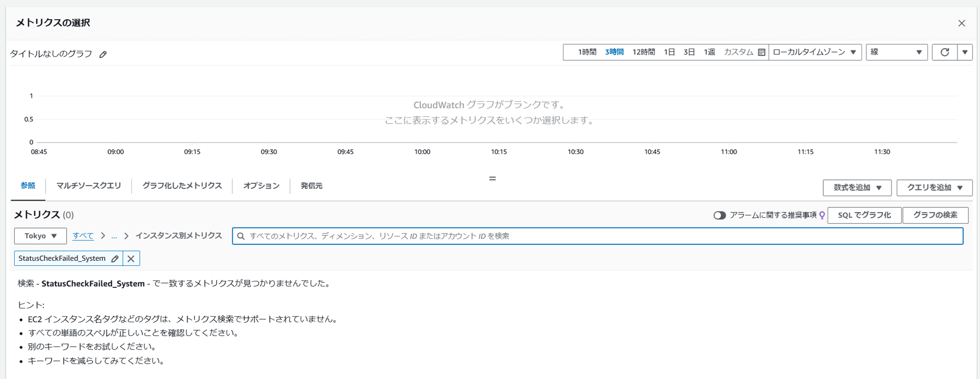Click the メトリクス (0) heading

click(44, 215)
